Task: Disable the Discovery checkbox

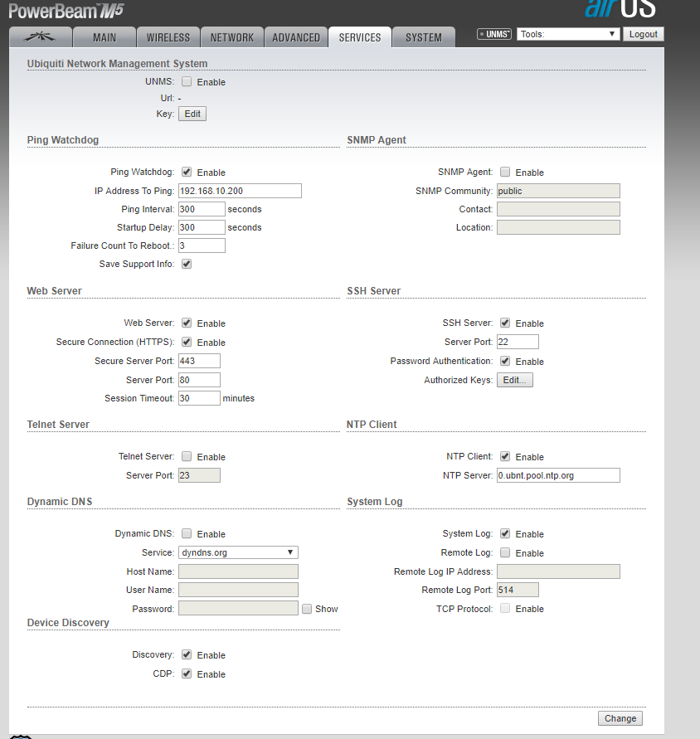Action: (x=187, y=654)
